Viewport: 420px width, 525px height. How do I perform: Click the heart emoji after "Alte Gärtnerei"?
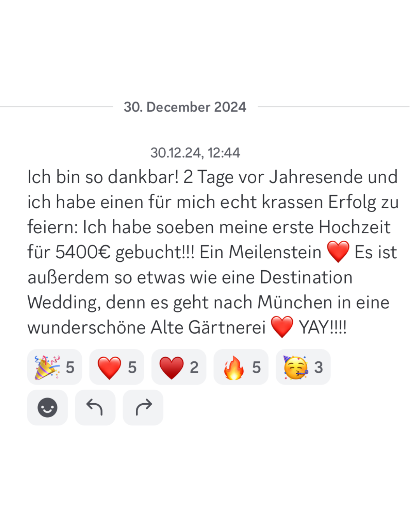click(282, 327)
